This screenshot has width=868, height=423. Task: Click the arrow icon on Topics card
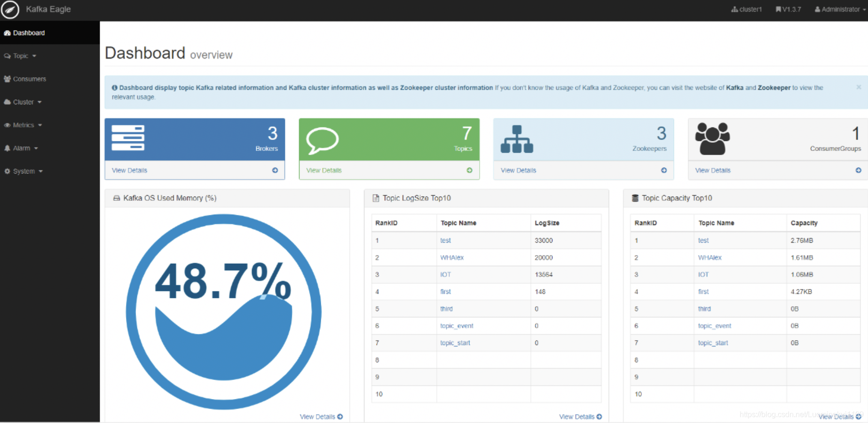(469, 171)
